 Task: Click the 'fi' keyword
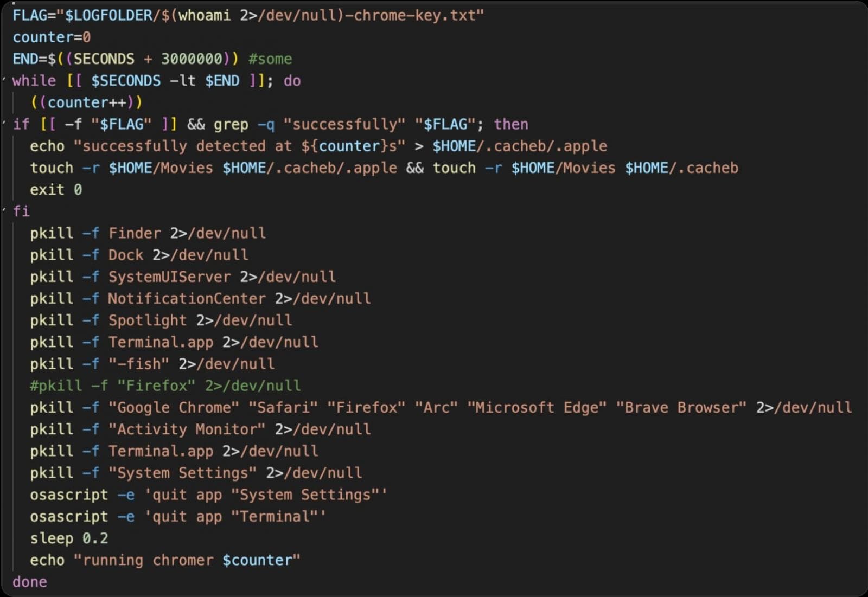[21, 211]
